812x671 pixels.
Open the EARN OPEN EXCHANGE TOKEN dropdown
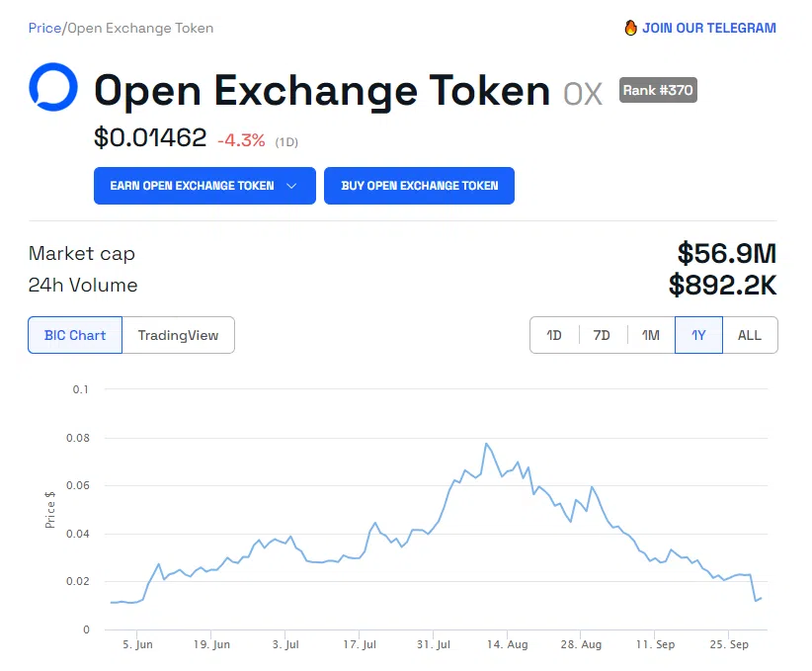click(204, 186)
